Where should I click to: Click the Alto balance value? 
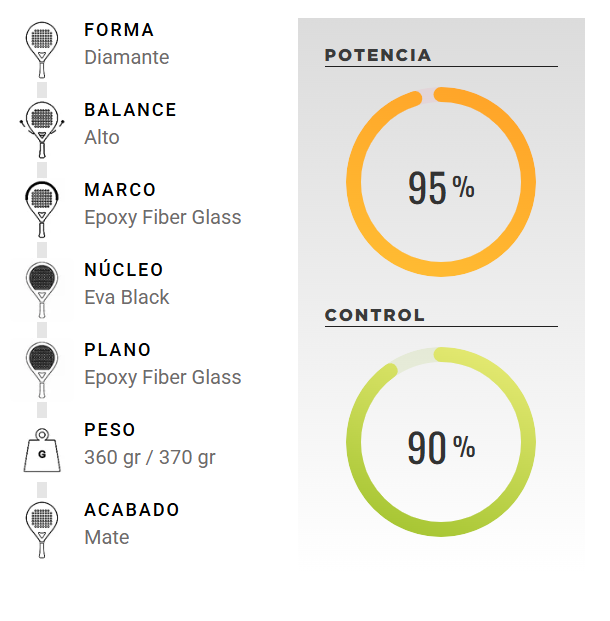pos(102,137)
